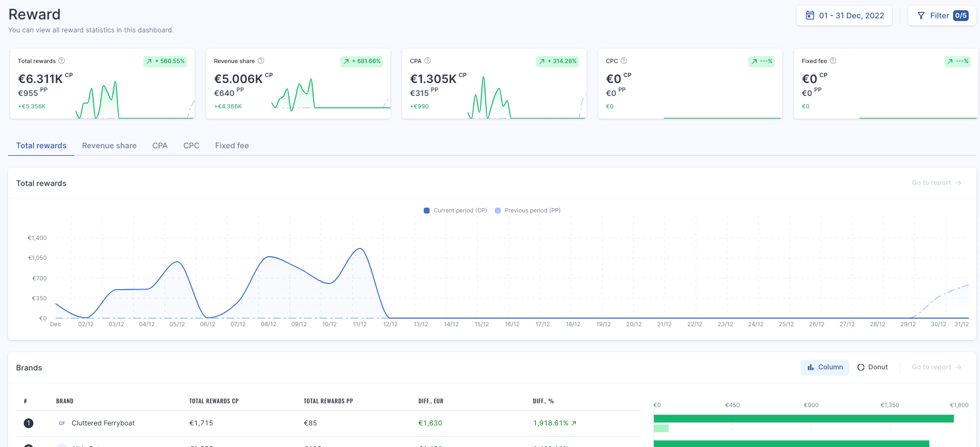Image resolution: width=980 pixels, height=447 pixels.
Task: Click the CPC info question icon
Action: 624,61
